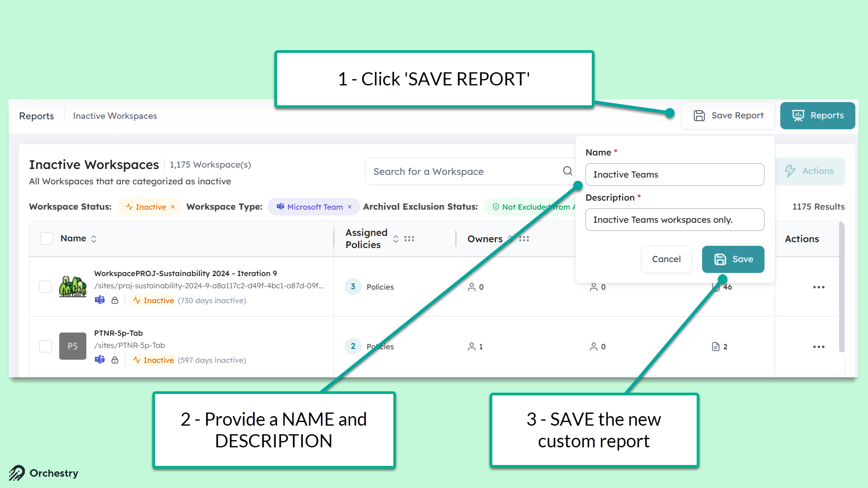The width and height of the screenshot is (868, 488).
Task: Click the search magnifier icon
Action: pos(567,171)
